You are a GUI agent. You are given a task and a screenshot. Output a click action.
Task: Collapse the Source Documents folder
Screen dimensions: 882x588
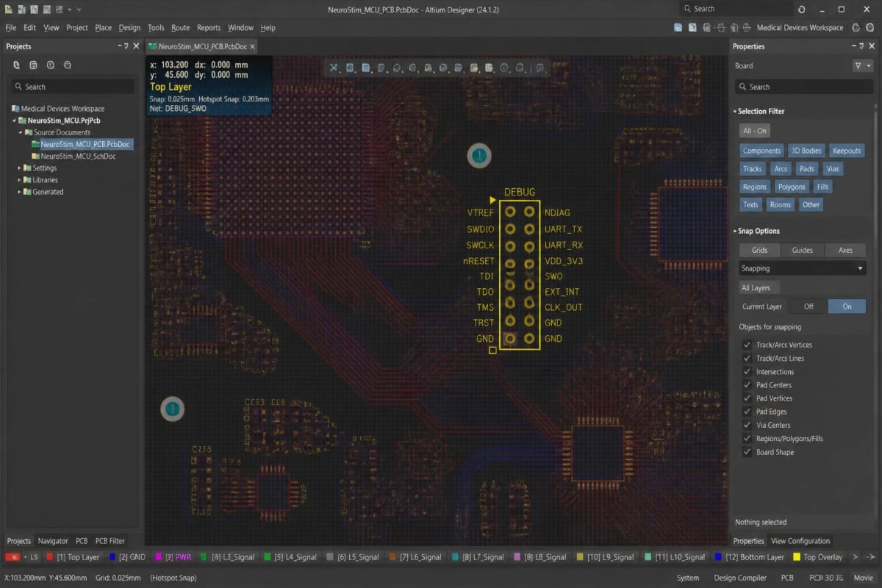20,132
